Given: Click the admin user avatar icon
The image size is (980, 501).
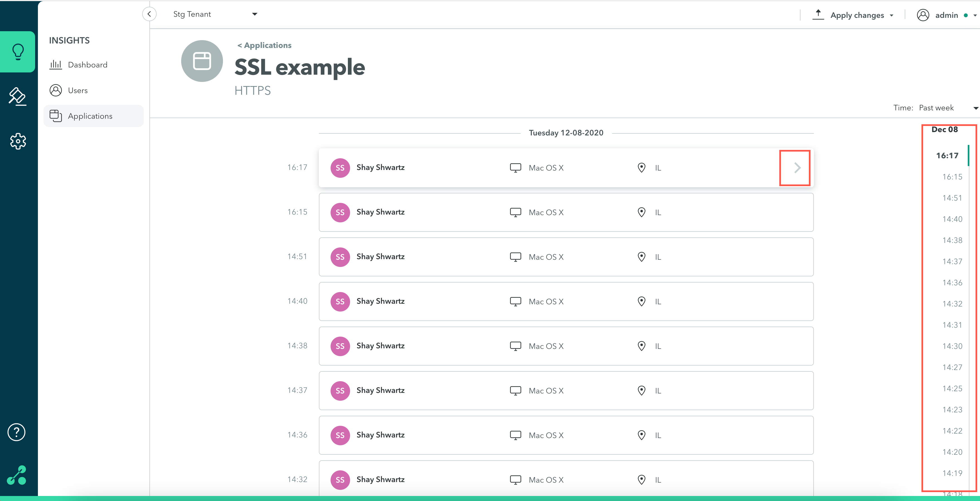Looking at the screenshot, I should pos(923,15).
